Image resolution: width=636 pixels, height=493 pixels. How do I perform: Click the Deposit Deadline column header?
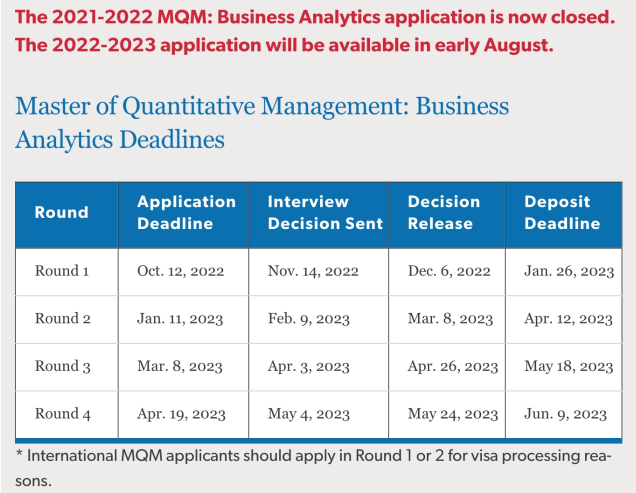point(562,212)
